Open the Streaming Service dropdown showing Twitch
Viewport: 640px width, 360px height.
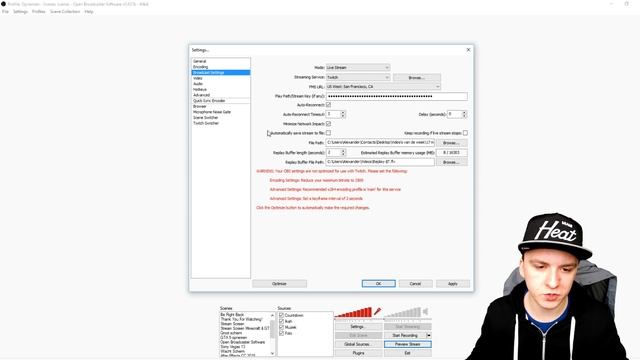point(358,77)
